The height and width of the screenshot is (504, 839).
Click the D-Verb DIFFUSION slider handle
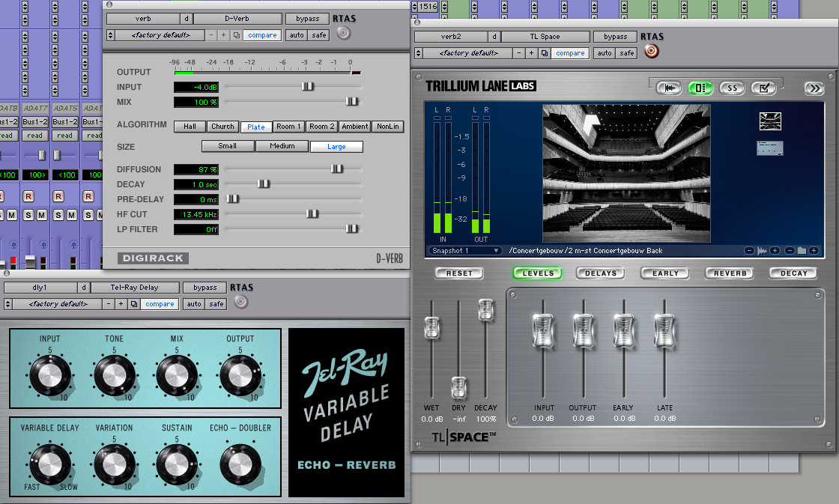(x=336, y=169)
